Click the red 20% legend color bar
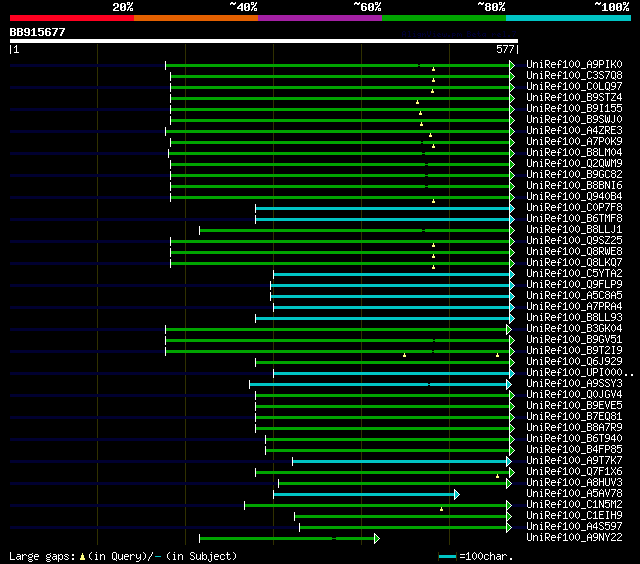640x564 pixels. pos(72,18)
